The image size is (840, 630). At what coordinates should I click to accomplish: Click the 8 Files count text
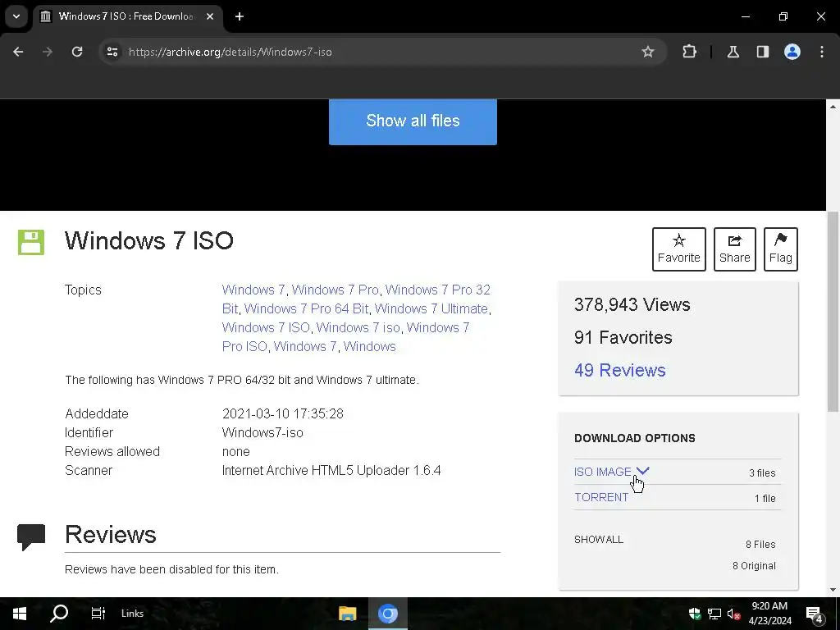pyautogui.click(x=760, y=545)
